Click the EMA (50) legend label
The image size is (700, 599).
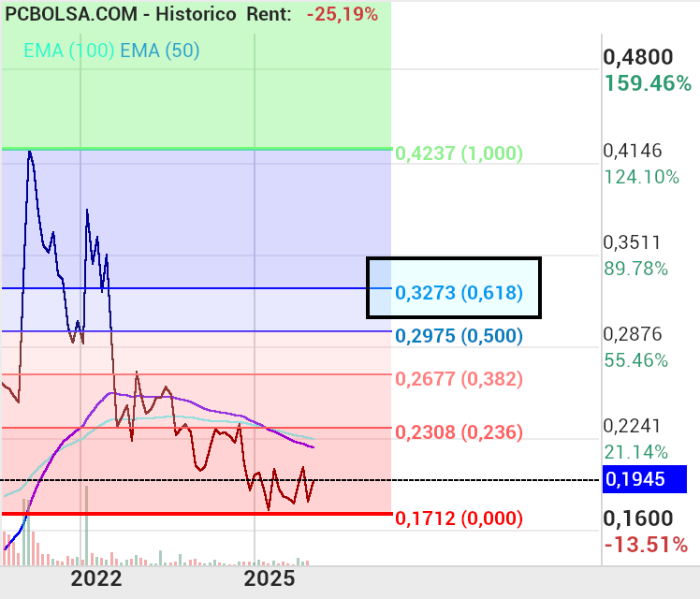(x=160, y=51)
